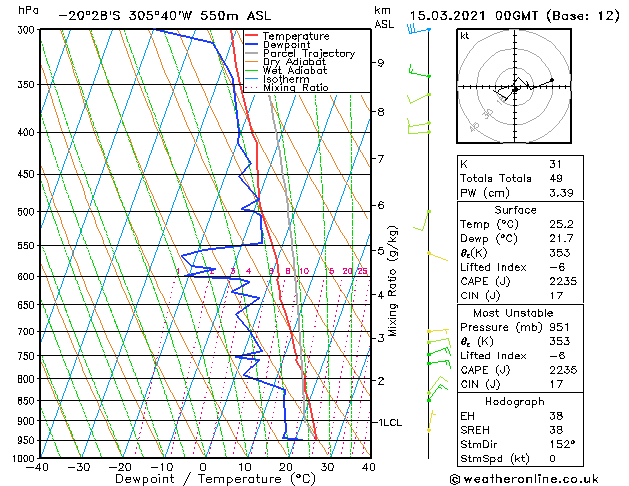The image size is (629, 486).
Task: Click the red Temperature legend line swatch
Action: [252, 36]
